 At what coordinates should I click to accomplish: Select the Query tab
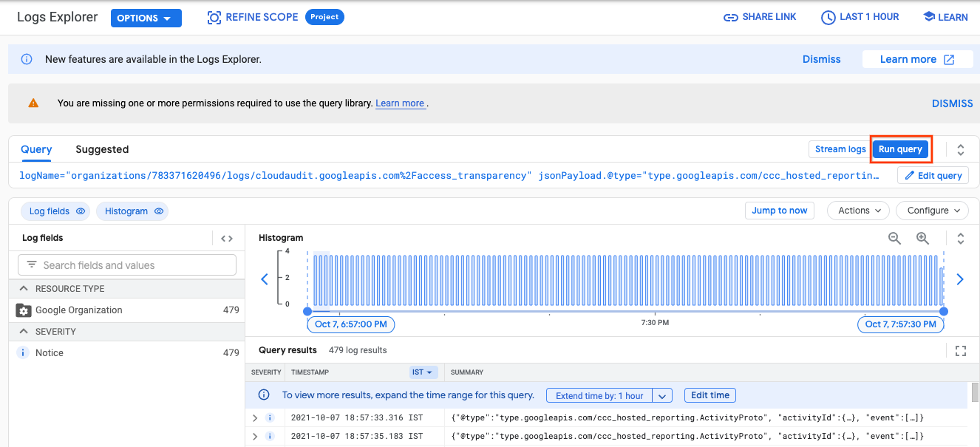(x=36, y=149)
